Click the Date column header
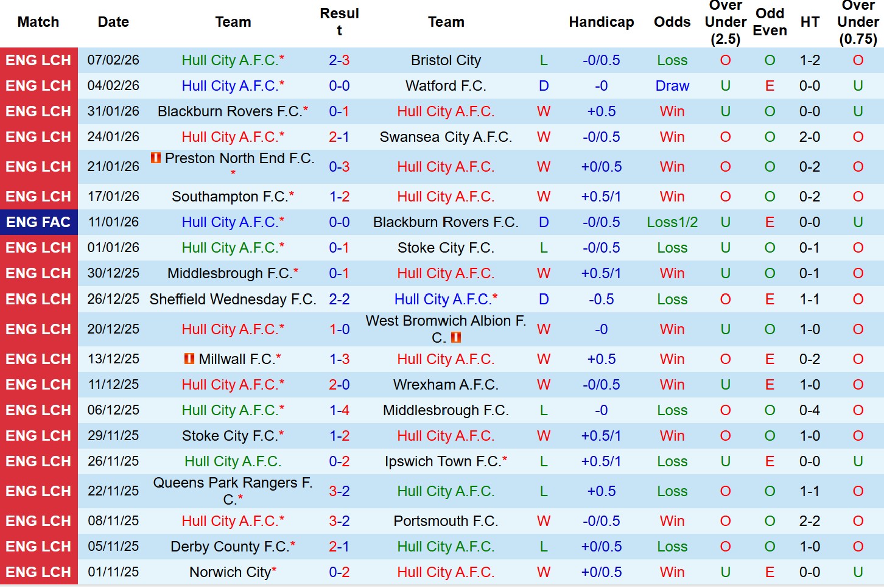 pyautogui.click(x=113, y=22)
